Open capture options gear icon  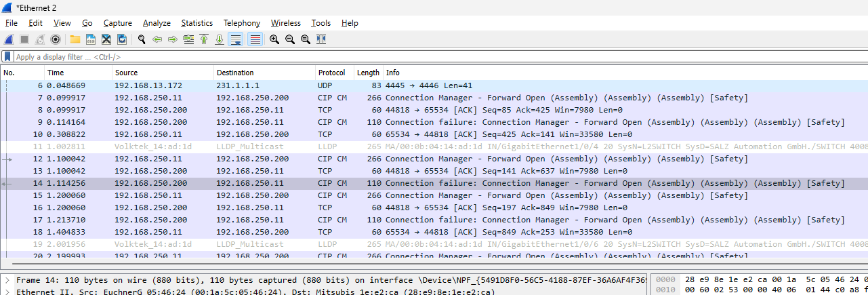[56, 40]
